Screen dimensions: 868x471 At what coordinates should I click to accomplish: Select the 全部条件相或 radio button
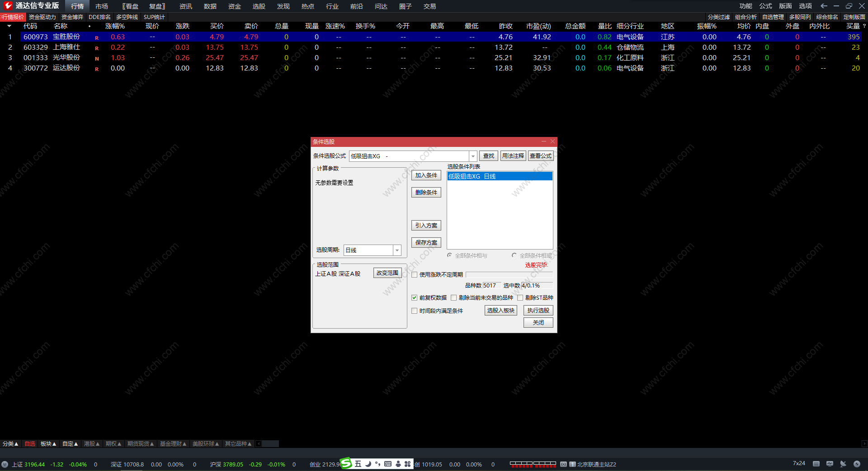(514, 255)
